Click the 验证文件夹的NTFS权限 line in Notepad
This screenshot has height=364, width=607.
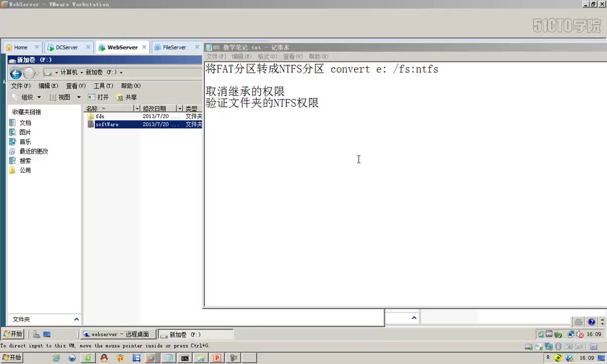coord(262,103)
